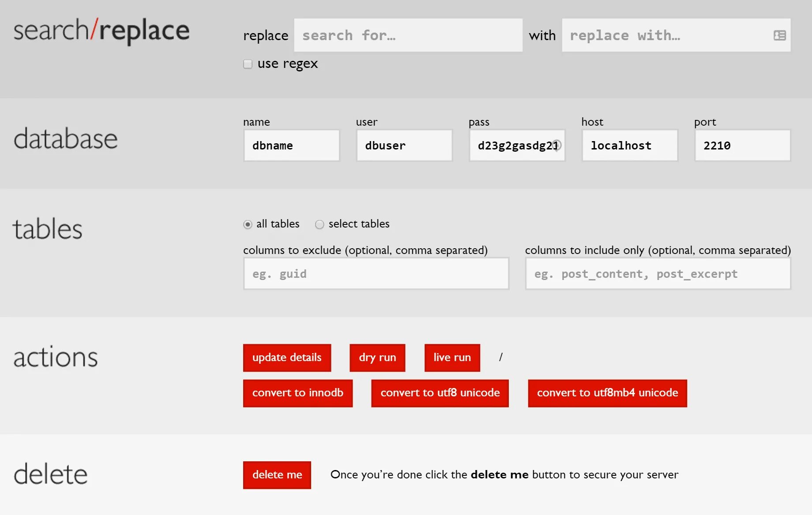Focus the replace with input field

676,35
